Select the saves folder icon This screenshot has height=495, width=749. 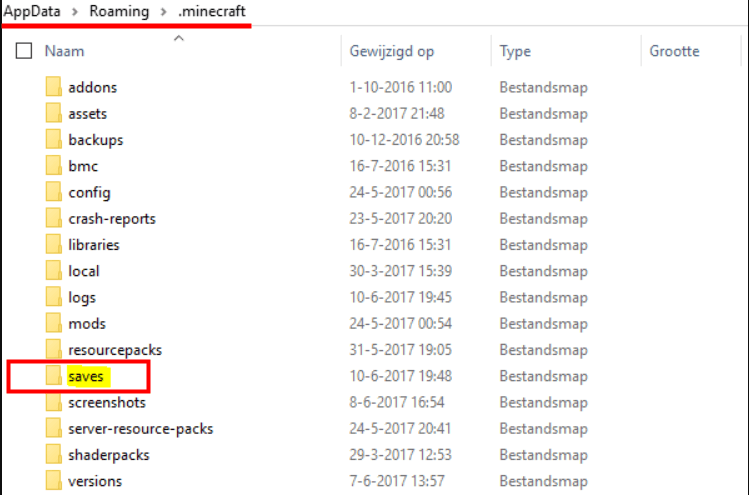point(54,376)
